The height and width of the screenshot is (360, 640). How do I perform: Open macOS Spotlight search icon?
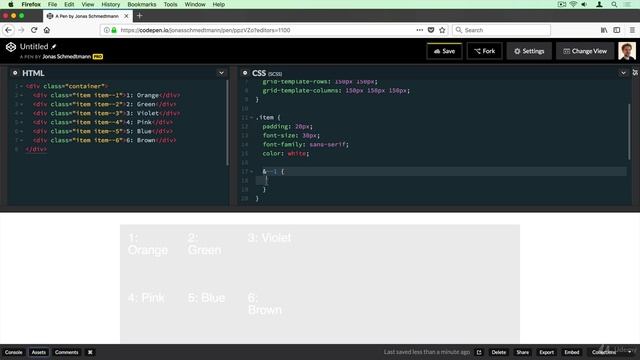614,4
